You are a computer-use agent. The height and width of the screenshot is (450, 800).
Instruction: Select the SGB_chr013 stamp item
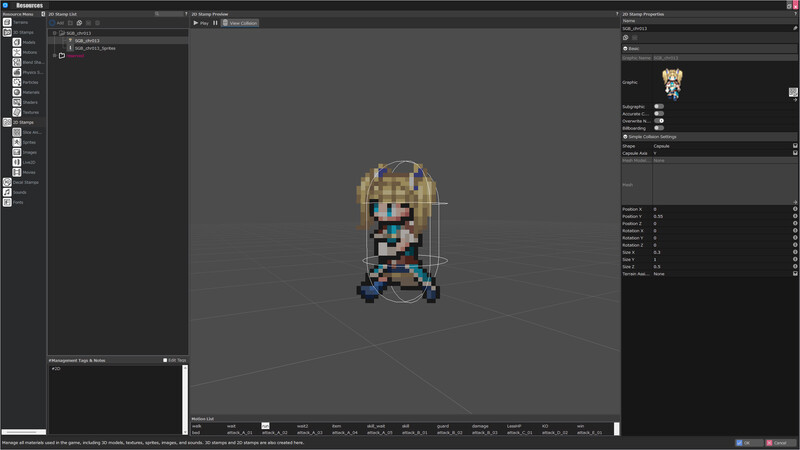pyautogui.click(x=87, y=40)
